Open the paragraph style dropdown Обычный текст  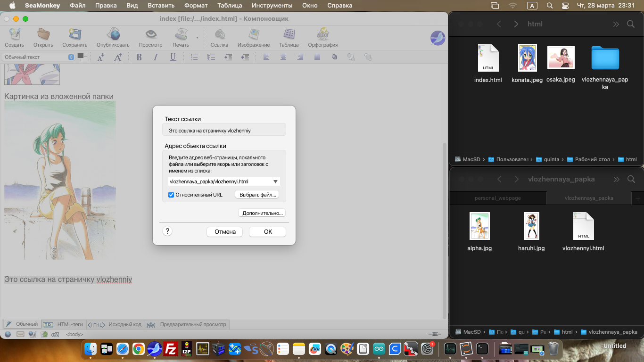[38, 57]
